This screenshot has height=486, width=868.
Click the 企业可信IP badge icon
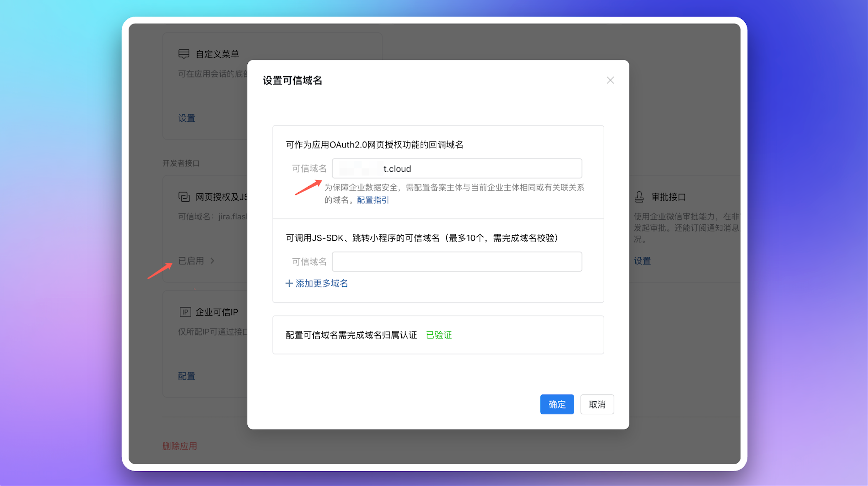pyautogui.click(x=185, y=312)
